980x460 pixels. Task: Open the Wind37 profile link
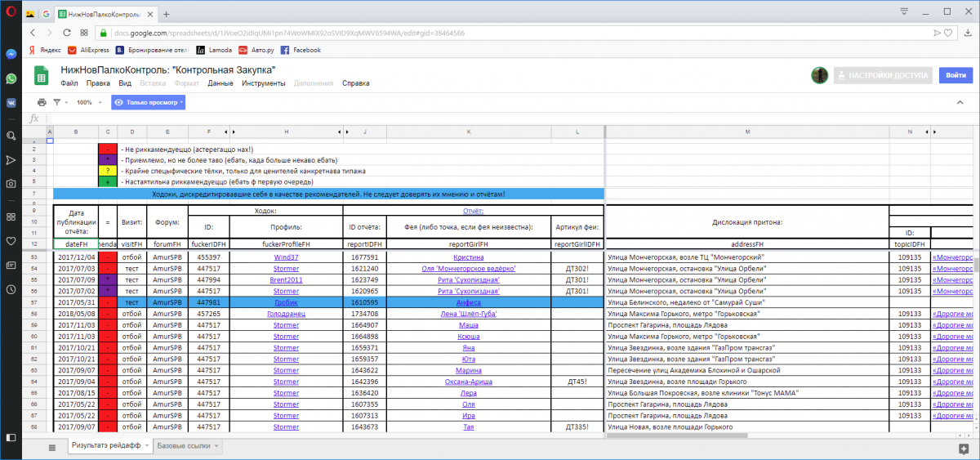point(286,257)
